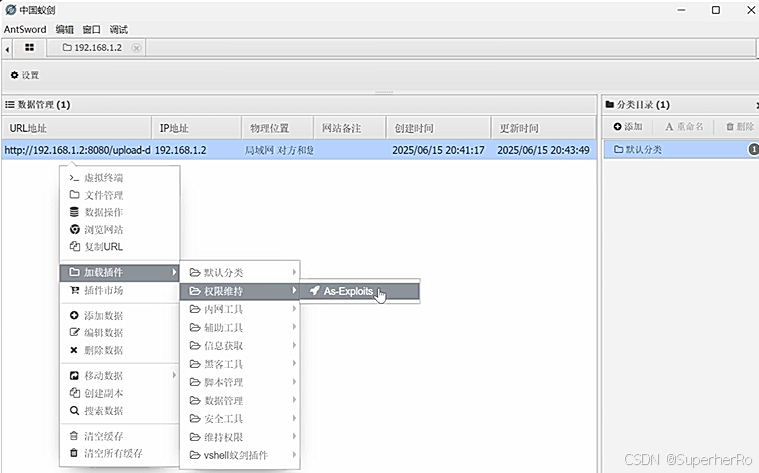
Task: Click the open folder icon beside 黑客工具
Action: tap(195, 364)
